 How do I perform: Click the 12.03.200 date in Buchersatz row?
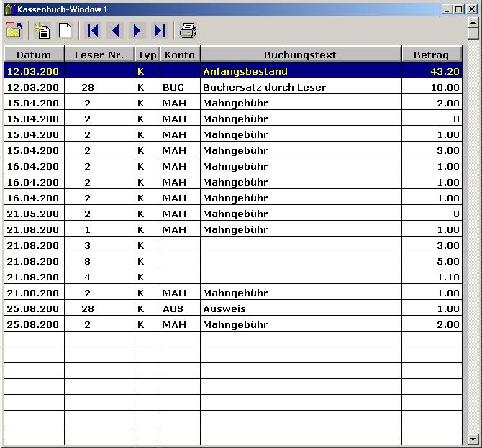pos(34,87)
